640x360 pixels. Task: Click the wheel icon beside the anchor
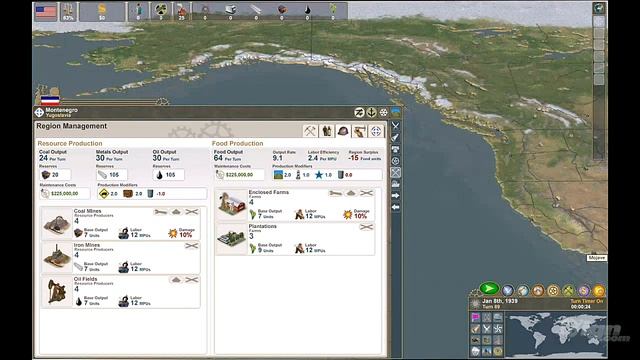coord(383,112)
